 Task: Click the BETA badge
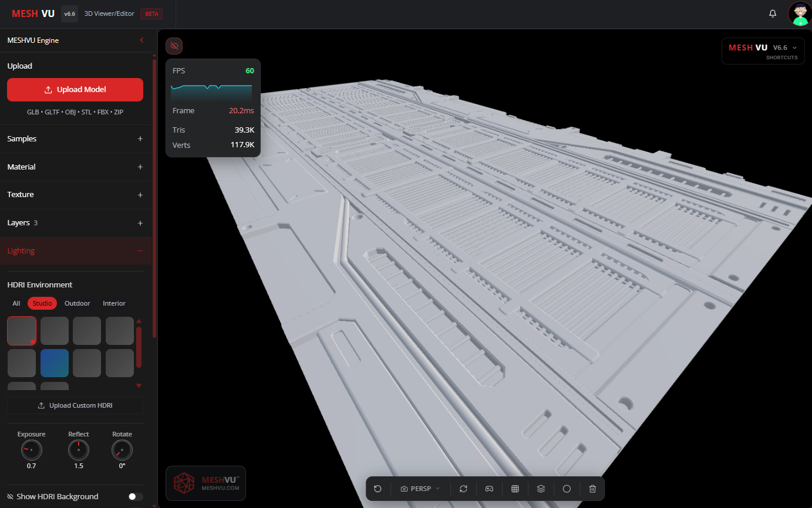click(151, 14)
